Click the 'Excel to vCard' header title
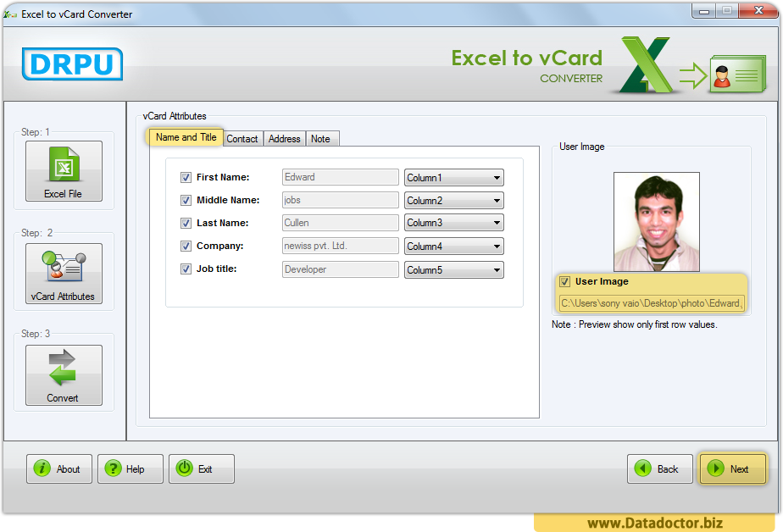 527,58
